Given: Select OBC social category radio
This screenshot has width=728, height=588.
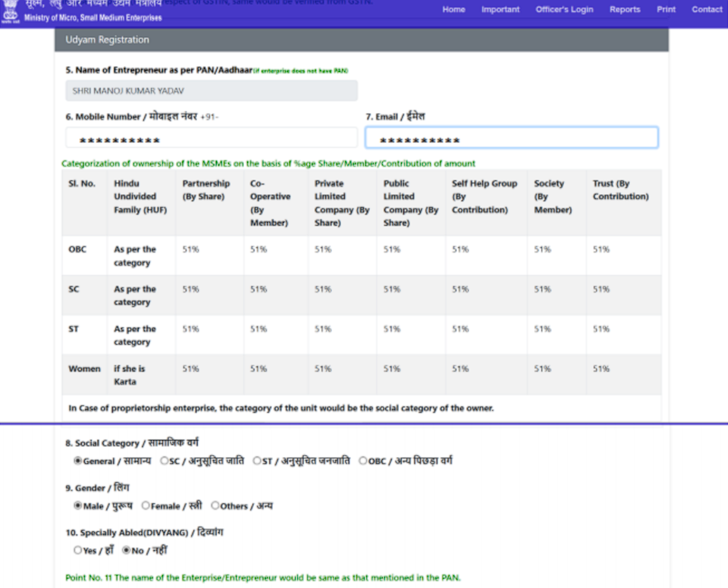Looking at the screenshot, I should [362, 461].
